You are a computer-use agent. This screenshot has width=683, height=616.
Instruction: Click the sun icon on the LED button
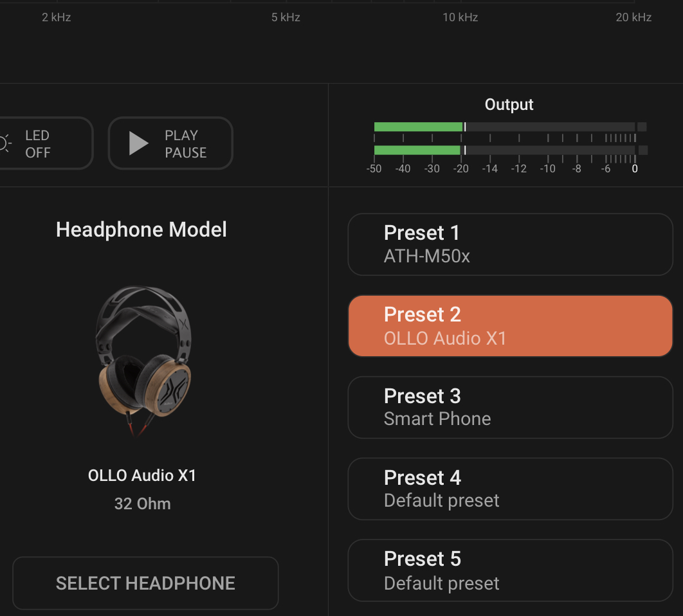(x=5, y=143)
